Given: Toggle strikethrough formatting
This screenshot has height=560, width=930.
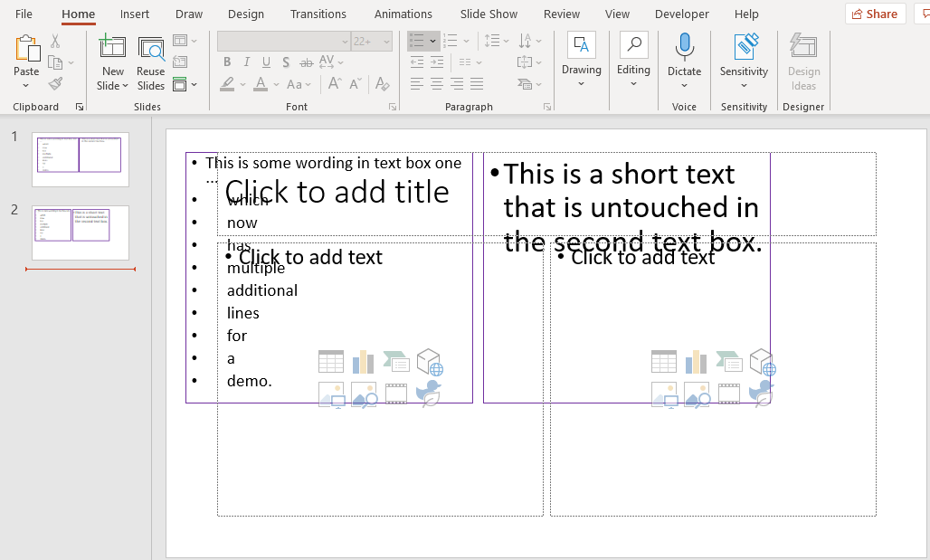Looking at the screenshot, I should coord(306,62).
